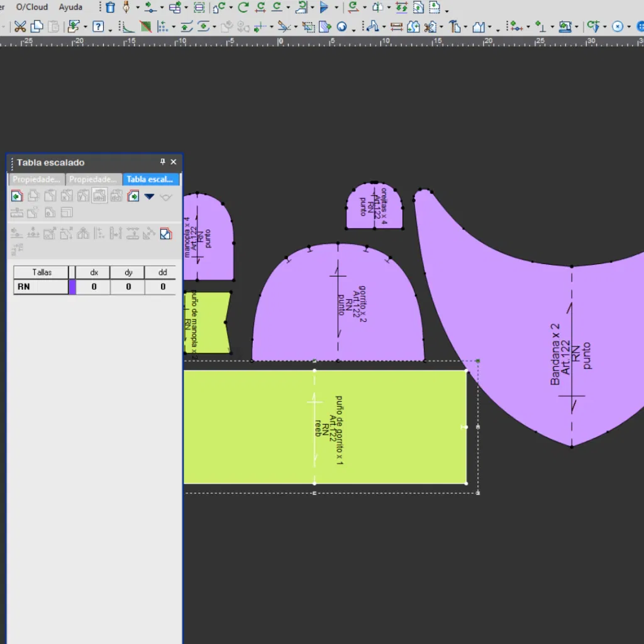
Task: Toggle the dark blue down triangle in panel
Action: (x=149, y=196)
